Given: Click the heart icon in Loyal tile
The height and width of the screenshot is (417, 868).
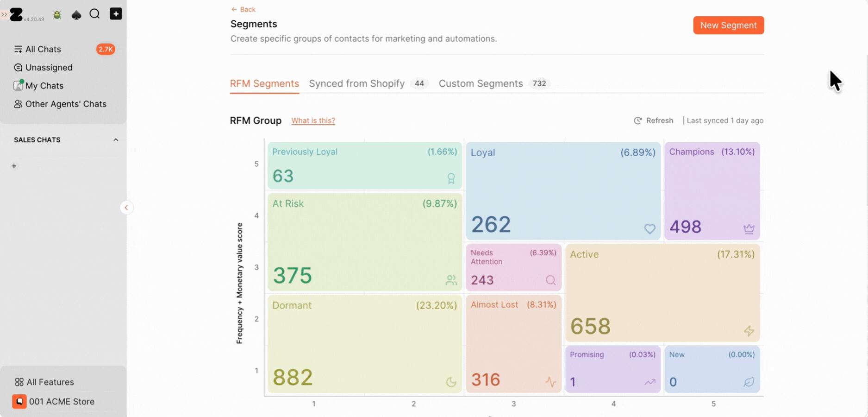Looking at the screenshot, I should (x=650, y=228).
